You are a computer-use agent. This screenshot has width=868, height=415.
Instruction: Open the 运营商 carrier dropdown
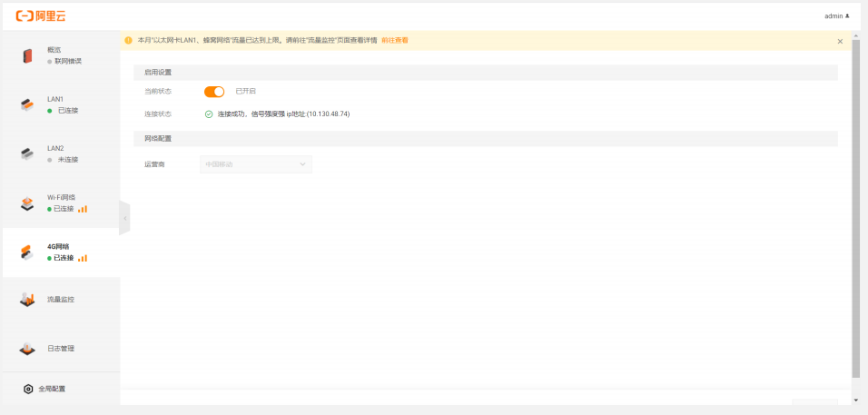(256, 164)
